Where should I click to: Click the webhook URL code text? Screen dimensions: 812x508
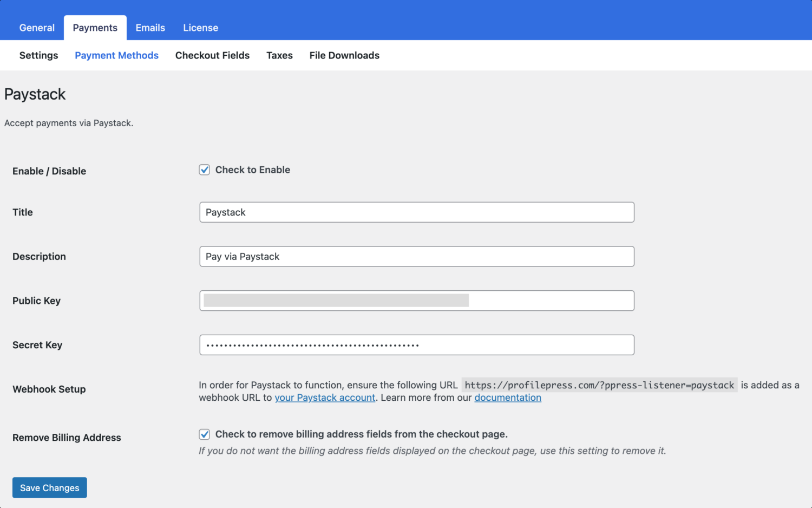599,385
